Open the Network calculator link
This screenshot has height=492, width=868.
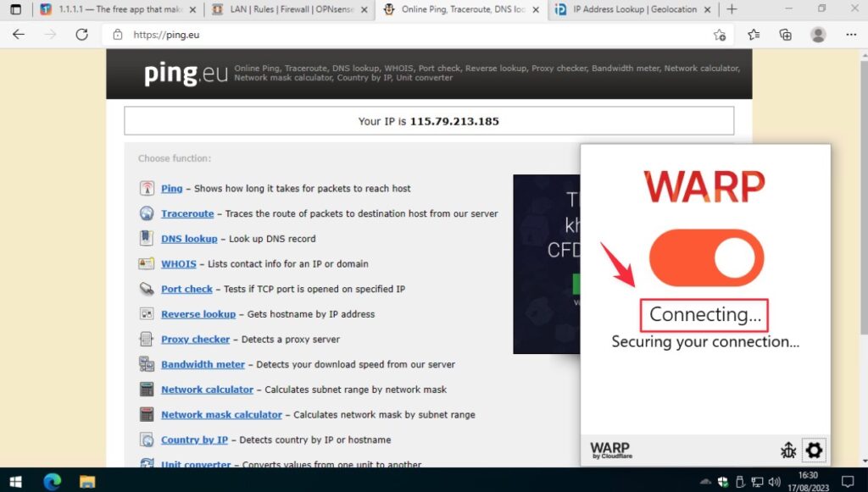pos(207,390)
